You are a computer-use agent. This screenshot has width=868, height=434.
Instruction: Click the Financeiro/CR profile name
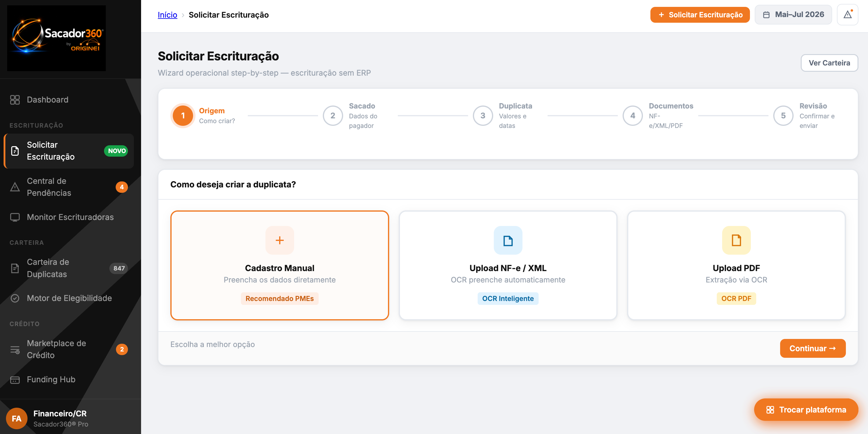click(60, 413)
